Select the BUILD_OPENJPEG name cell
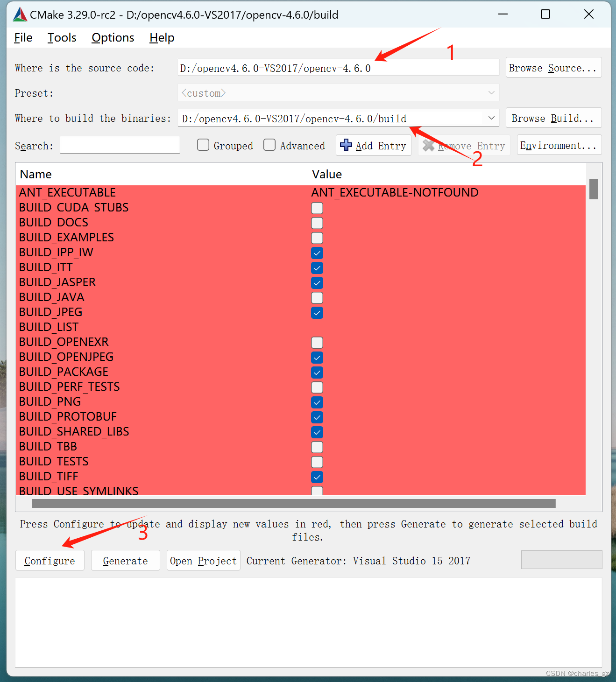Viewport: 616px width, 682px height. click(x=66, y=357)
